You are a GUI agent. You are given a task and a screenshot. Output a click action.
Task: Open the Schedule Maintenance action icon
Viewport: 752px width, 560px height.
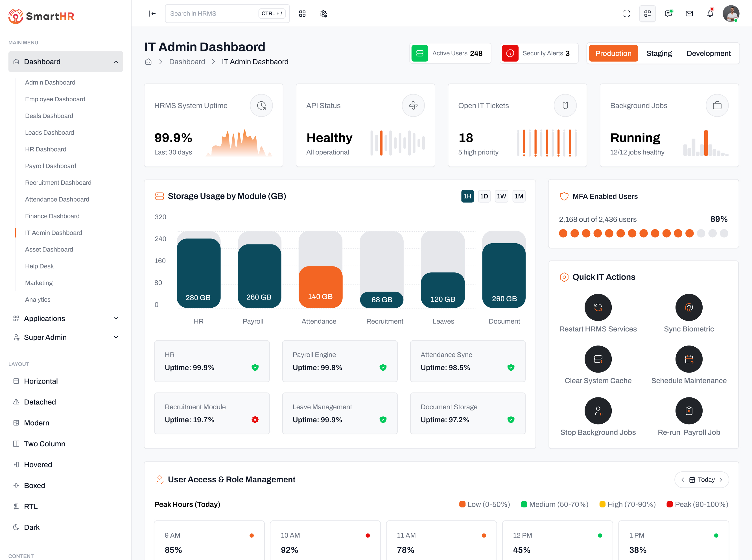tap(688, 359)
